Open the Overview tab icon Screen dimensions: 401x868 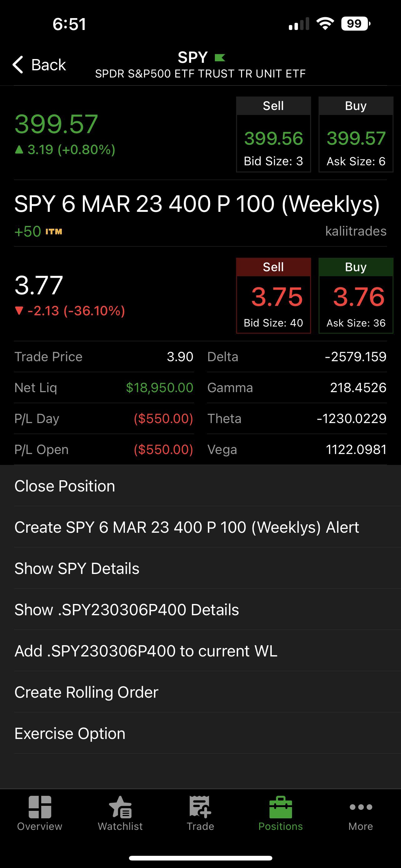[x=40, y=807]
